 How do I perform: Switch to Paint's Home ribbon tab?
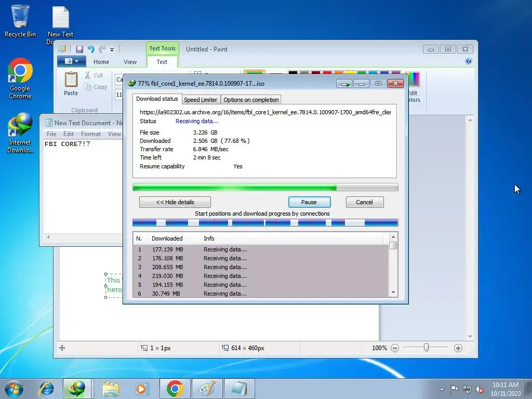(x=101, y=62)
